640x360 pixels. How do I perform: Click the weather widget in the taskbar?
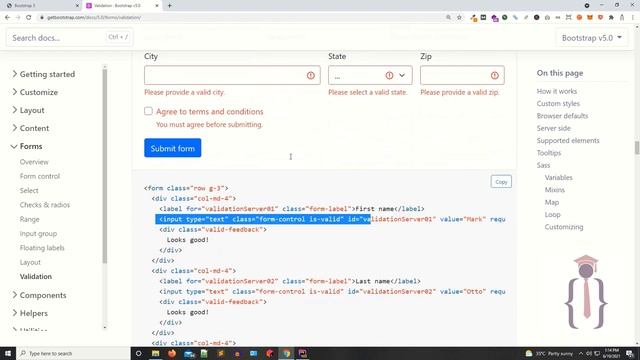(x=549, y=353)
